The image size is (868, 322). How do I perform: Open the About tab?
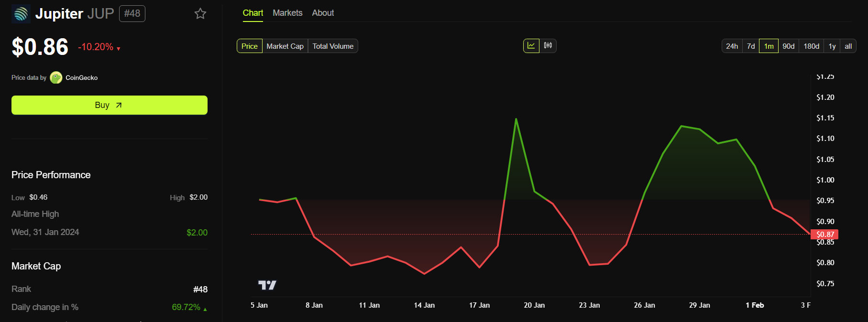(x=323, y=13)
